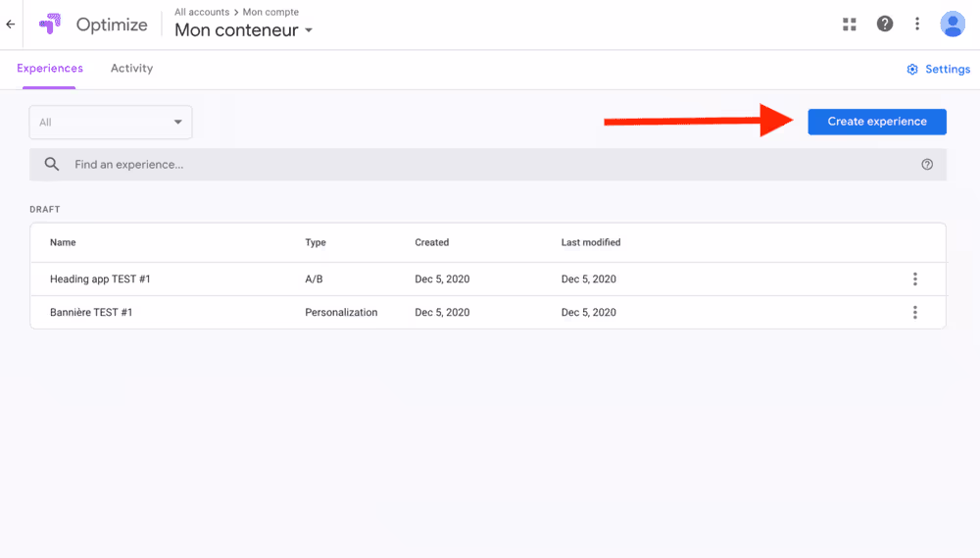Open options menu for Heading app TEST #1
980x558 pixels.
(915, 279)
